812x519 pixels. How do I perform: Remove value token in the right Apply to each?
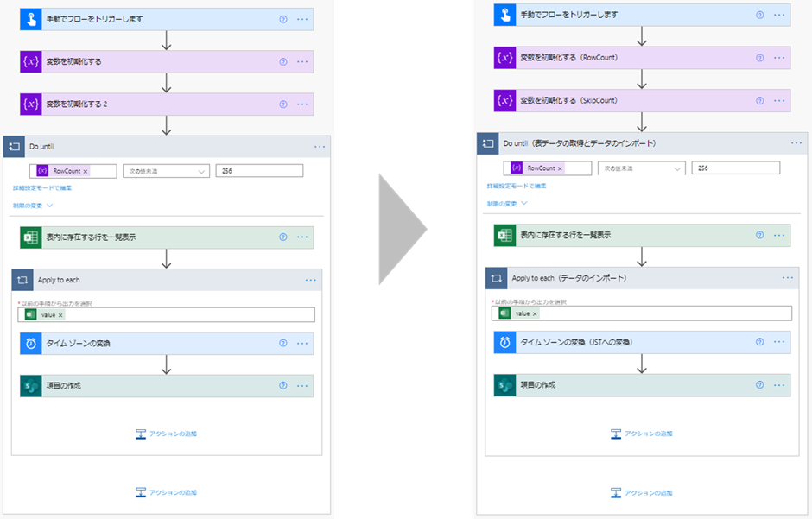pos(535,314)
